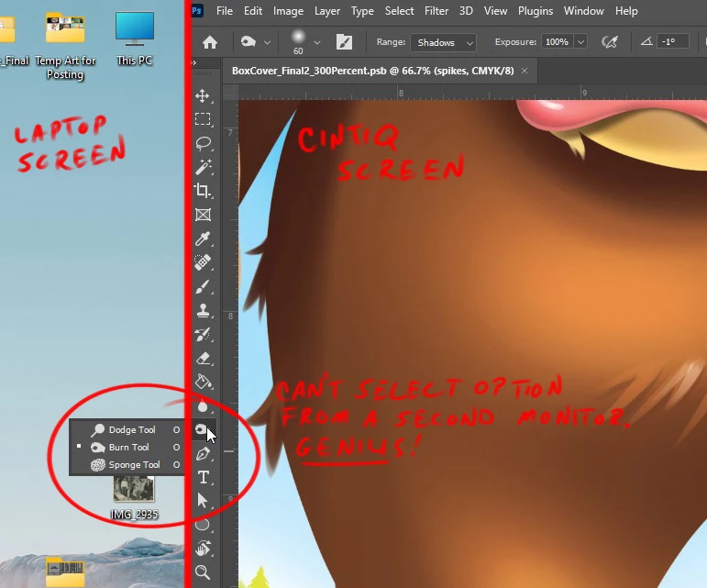Toggle airbrush-style build-up effects

coord(610,42)
